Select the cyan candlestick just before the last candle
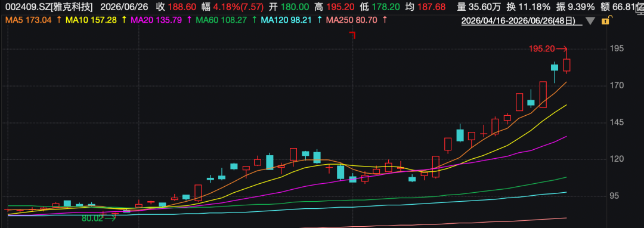Screen dimensions: 644x228 coord(555,67)
